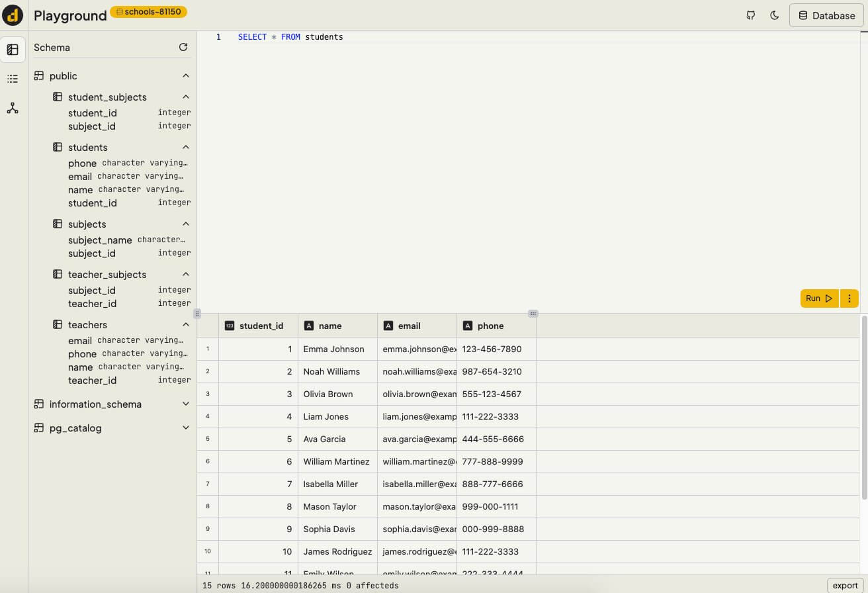The height and width of the screenshot is (593, 868).
Task: Collapse the public schema
Action: point(186,76)
